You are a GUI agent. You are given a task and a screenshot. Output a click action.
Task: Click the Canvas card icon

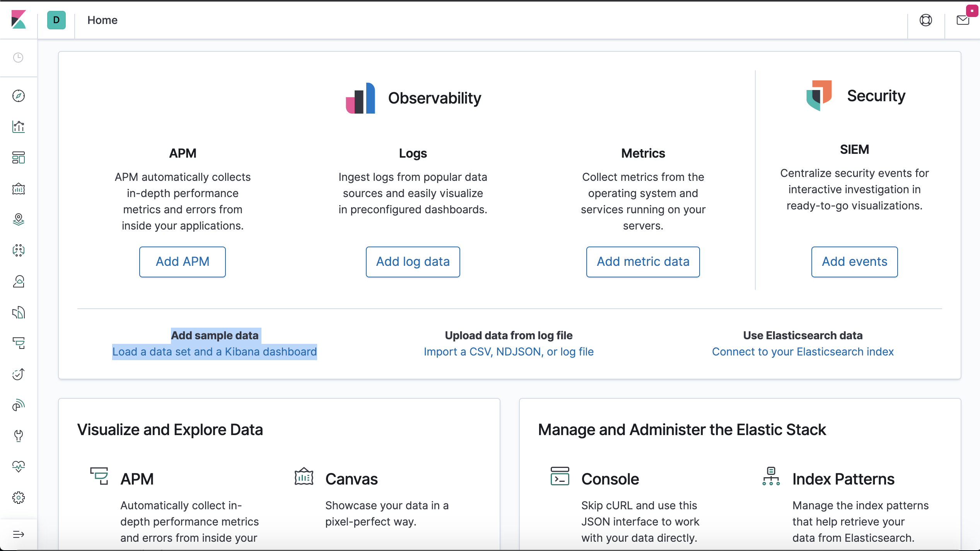click(x=304, y=476)
